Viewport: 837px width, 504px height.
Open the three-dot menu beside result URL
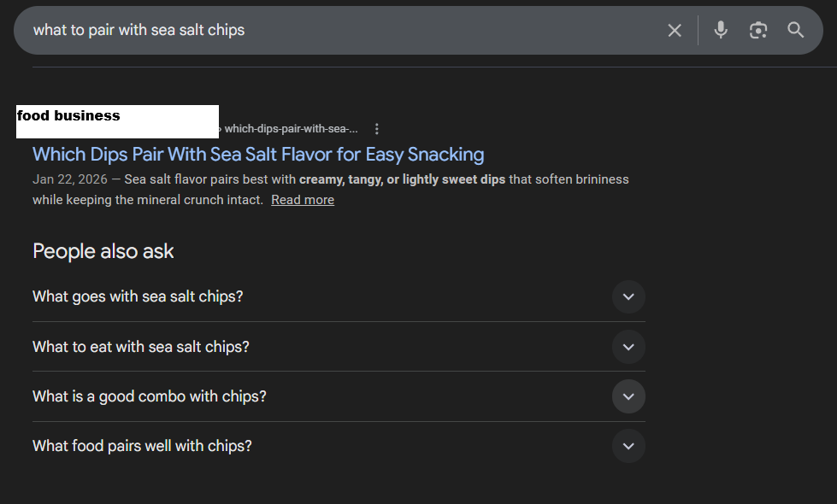pyautogui.click(x=377, y=129)
